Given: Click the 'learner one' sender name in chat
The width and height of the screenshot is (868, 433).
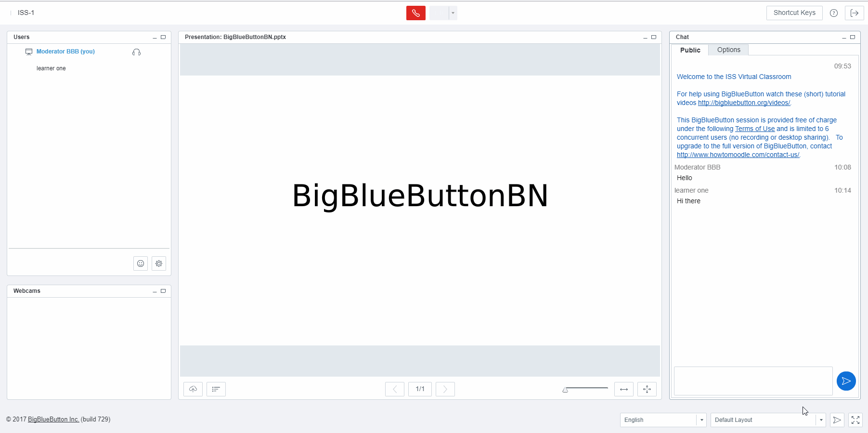Looking at the screenshot, I should 691,190.
